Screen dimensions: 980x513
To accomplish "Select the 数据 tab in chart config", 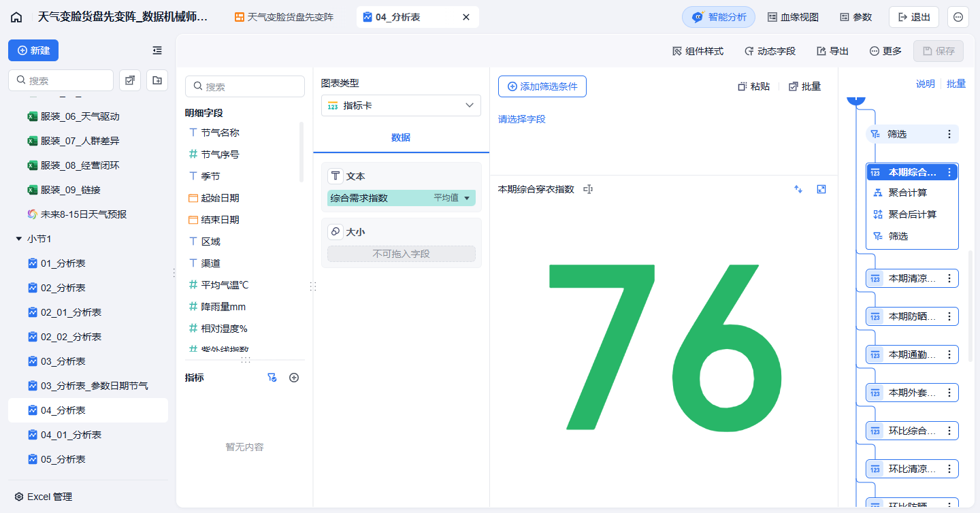I will click(401, 137).
